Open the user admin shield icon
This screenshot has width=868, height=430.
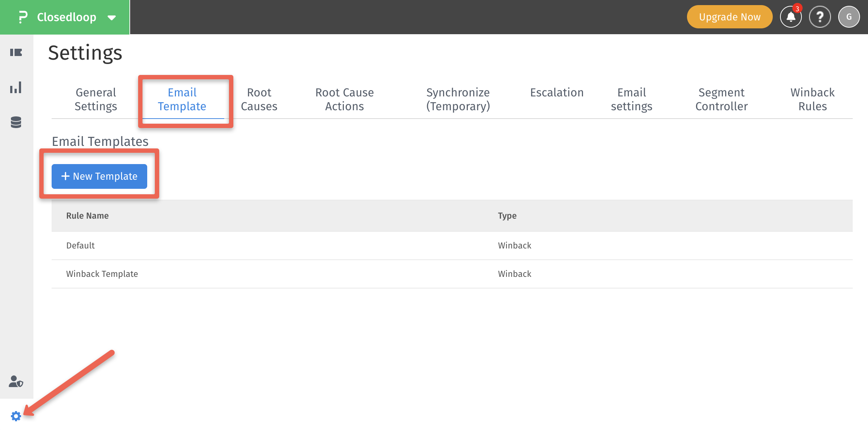pos(16,381)
